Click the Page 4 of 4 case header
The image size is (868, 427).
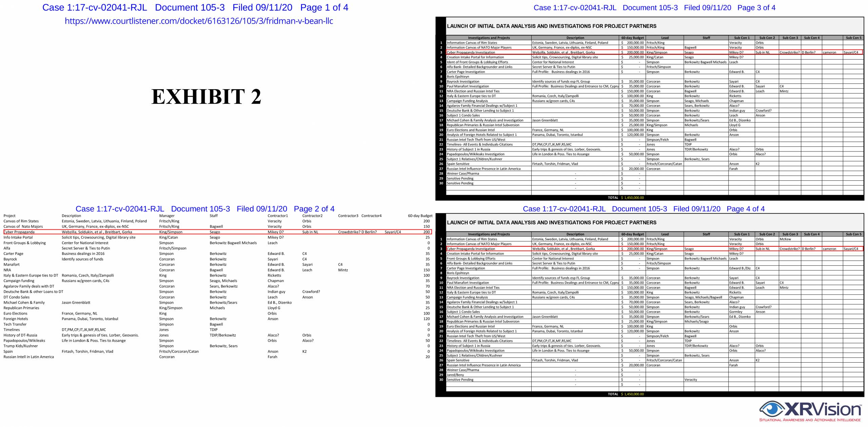click(x=644, y=209)
